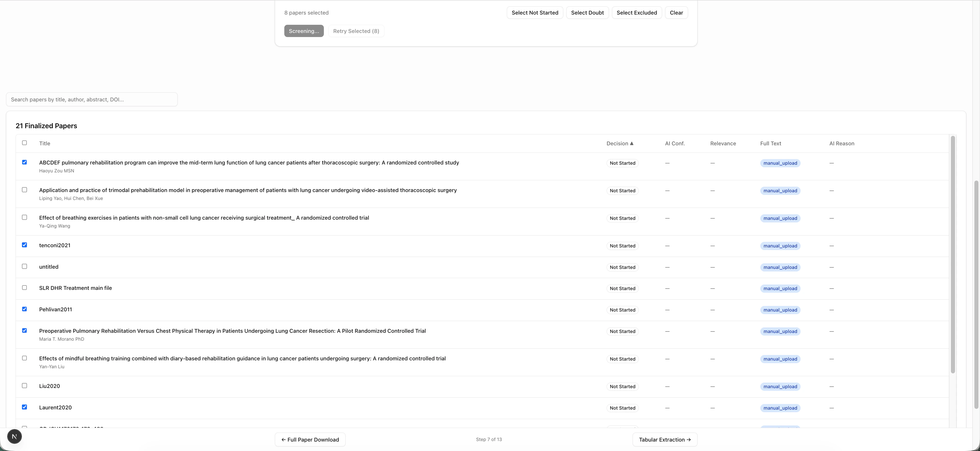Toggle the select-all checkbox in table header

(24, 143)
